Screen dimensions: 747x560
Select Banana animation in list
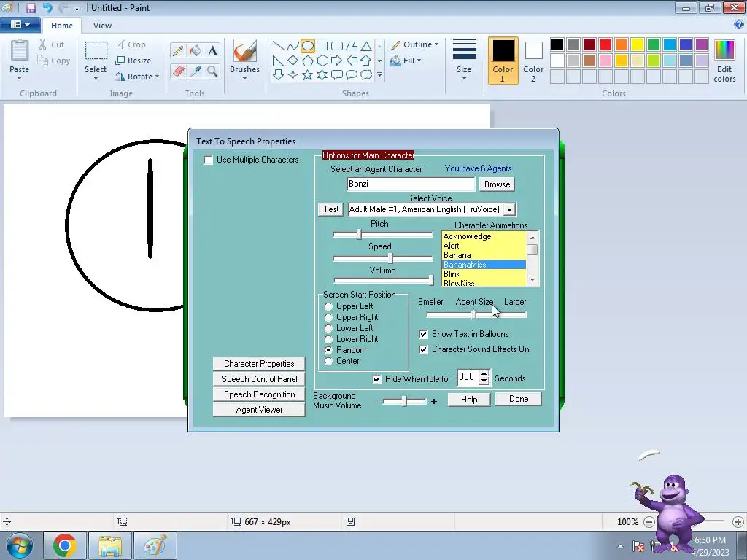(x=484, y=255)
